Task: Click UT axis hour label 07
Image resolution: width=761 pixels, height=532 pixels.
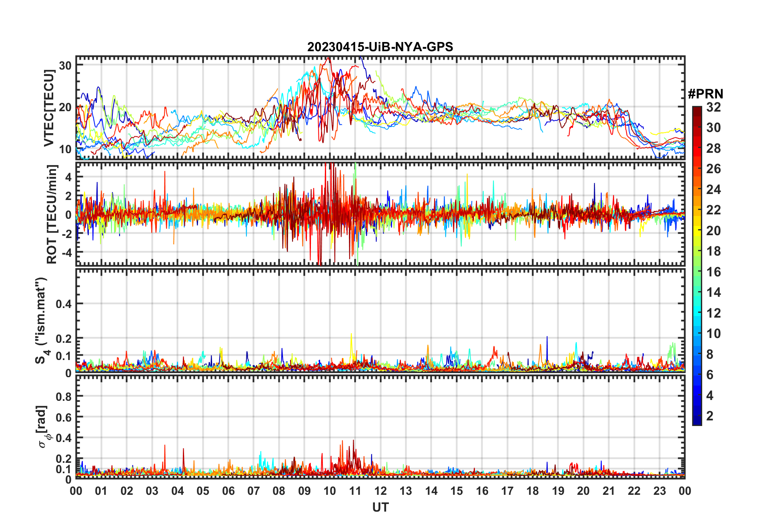Action: tap(254, 491)
